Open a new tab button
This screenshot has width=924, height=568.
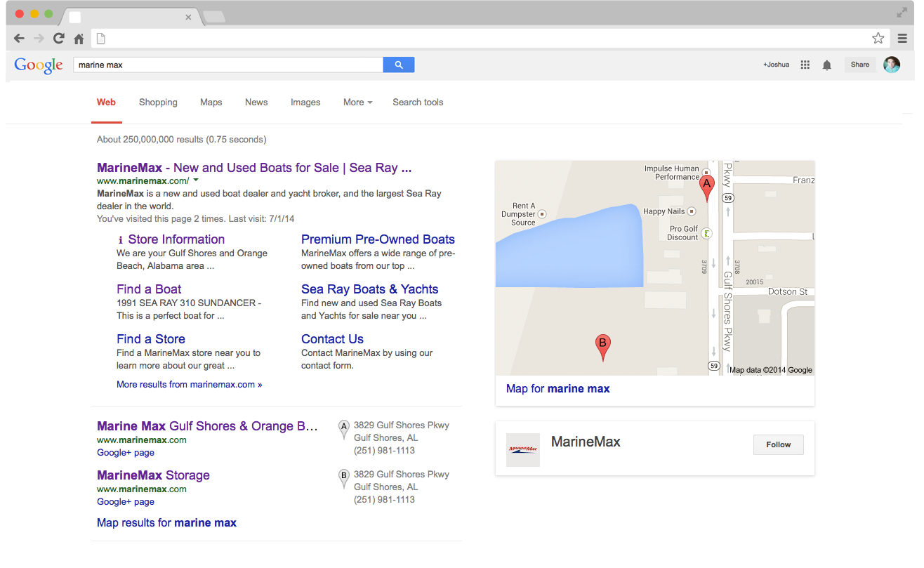[x=213, y=16]
